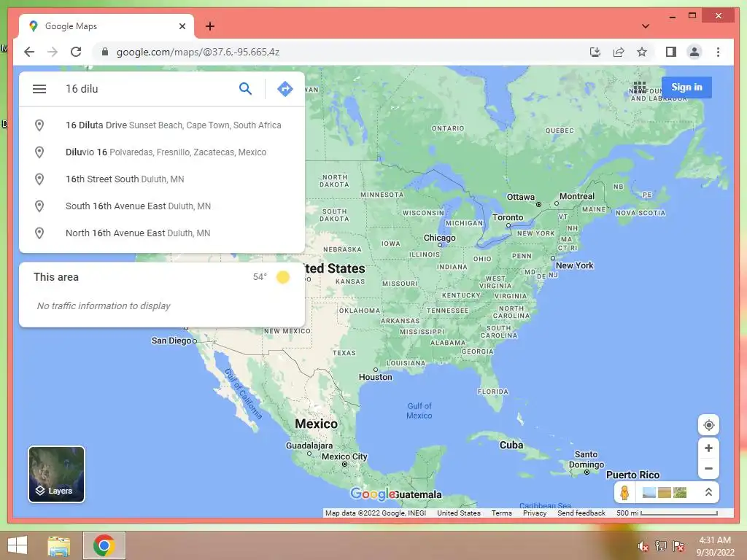Choose North 16th Avenue East Duluth
Screen dimensions: 747x560
click(x=162, y=233)
